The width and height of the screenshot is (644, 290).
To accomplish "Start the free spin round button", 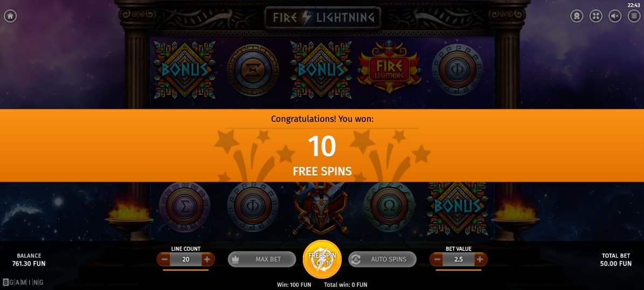I will click(322, 259).
